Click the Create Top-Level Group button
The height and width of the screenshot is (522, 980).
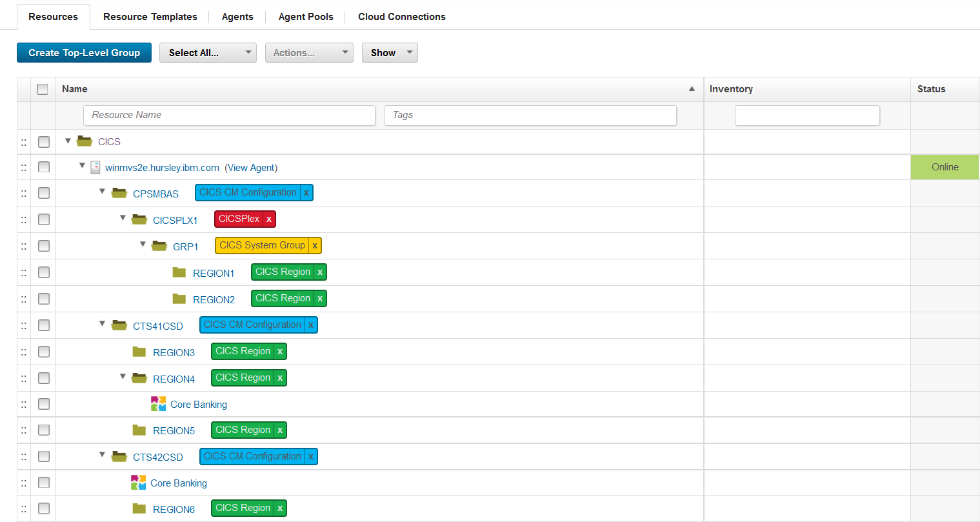pyautogui.click(x=84, y=53)
